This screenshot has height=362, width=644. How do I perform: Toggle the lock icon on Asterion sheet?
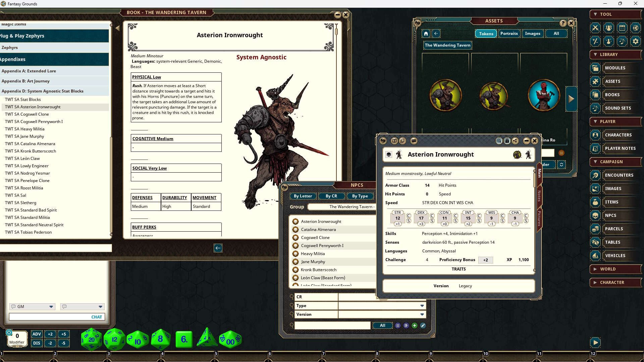pyautogui.click(x=507, y=141)
